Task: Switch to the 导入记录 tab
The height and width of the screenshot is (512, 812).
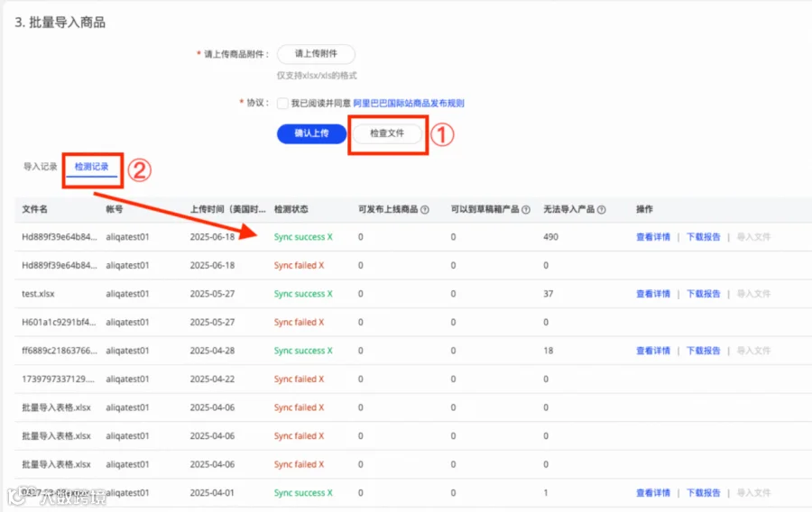Action: (x=40, y=167)
